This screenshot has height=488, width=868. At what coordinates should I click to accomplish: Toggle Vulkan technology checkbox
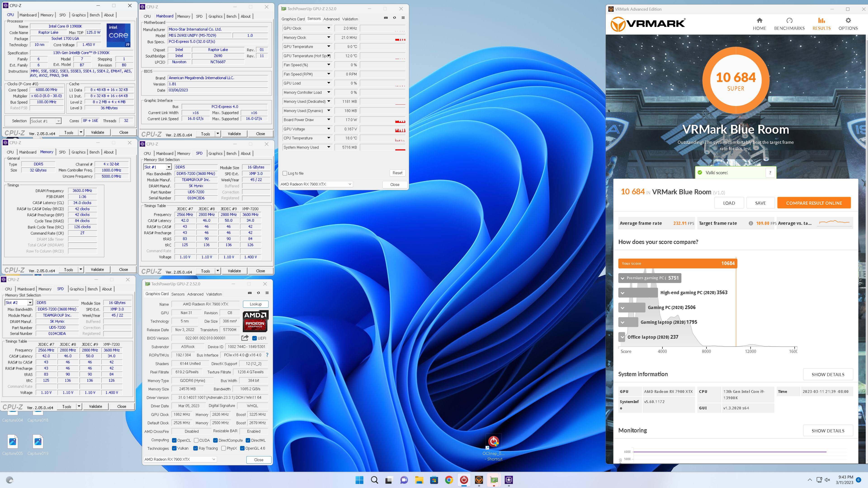[174, 448]
